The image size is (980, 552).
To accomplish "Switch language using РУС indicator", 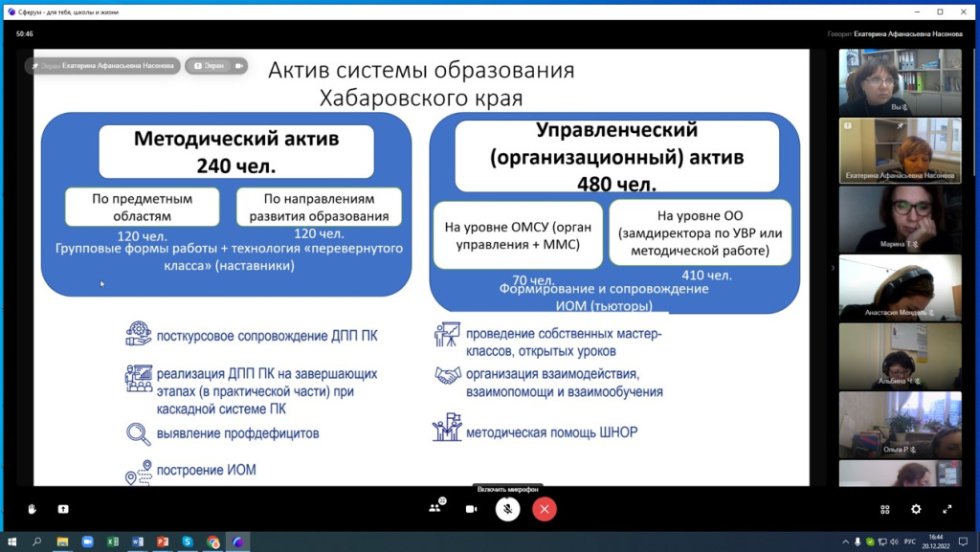I will point(909,541).
